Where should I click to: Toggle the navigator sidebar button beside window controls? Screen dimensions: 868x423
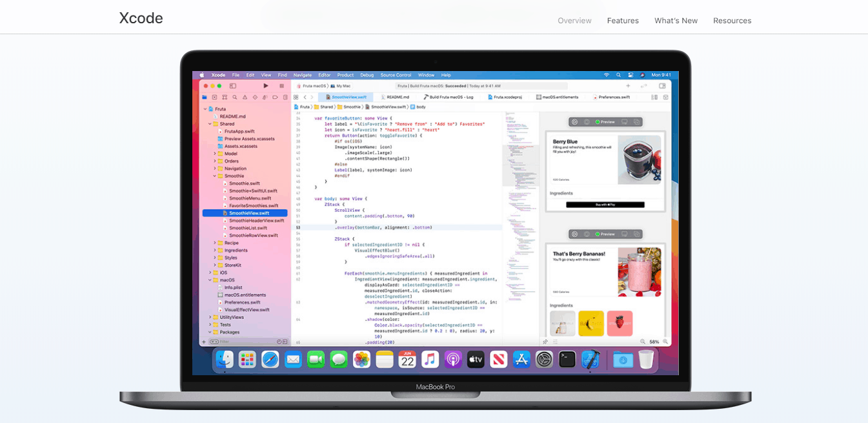click(233, 85)
